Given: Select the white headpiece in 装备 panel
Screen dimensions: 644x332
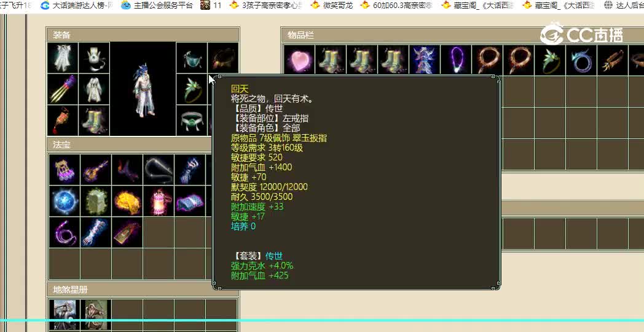Looking at the screenshot, I should click(94, 58).
